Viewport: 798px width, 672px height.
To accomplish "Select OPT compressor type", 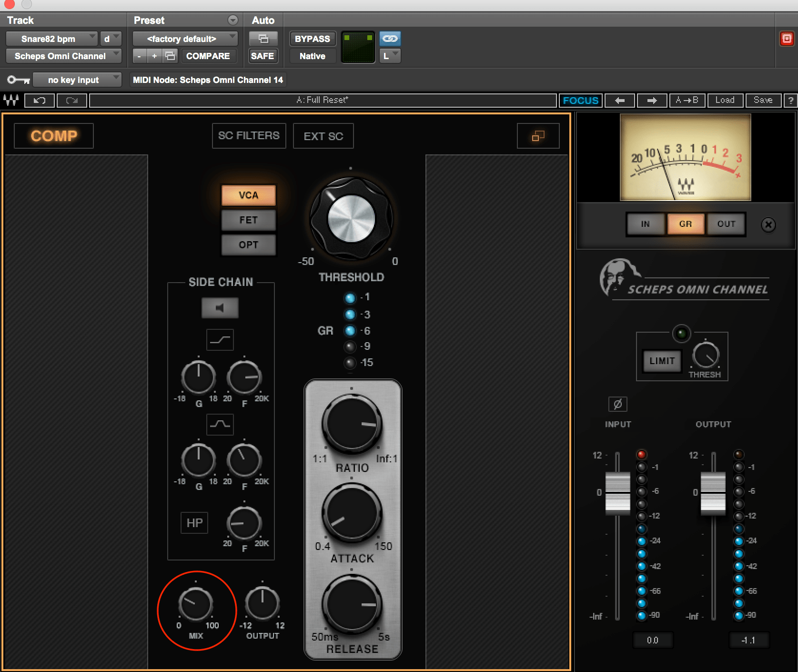I will [x=248, y=245].
